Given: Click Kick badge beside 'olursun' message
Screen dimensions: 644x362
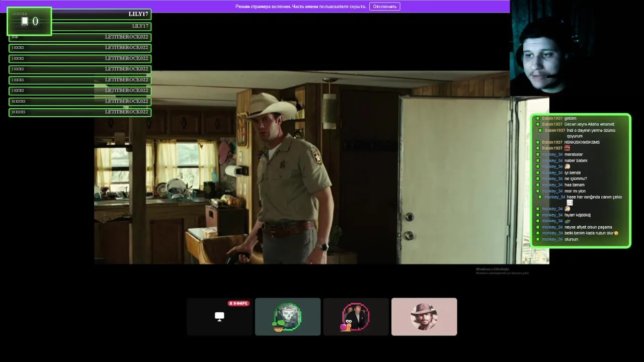Looking at the screenshot, I should click(x=538, y=239).
